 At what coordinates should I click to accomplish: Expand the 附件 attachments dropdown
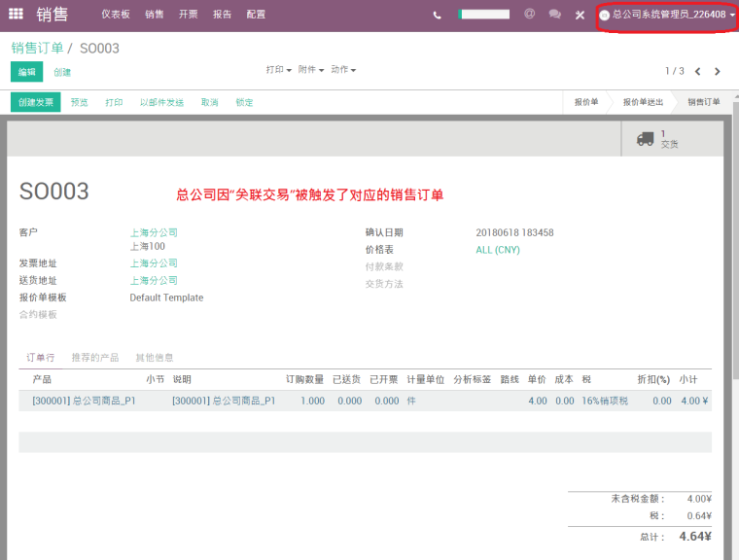coord(311,70)
